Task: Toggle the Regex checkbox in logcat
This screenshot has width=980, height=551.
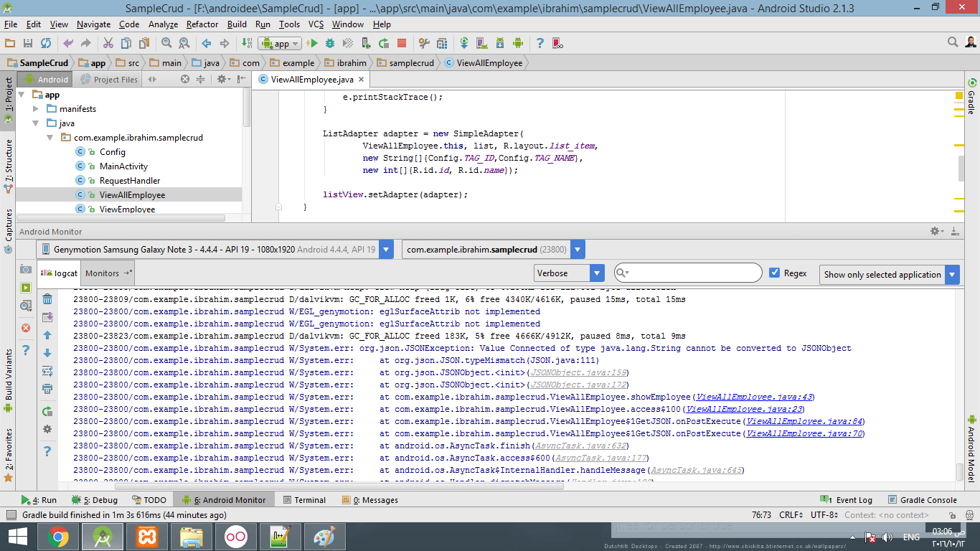Action: (x=774, y=273)
